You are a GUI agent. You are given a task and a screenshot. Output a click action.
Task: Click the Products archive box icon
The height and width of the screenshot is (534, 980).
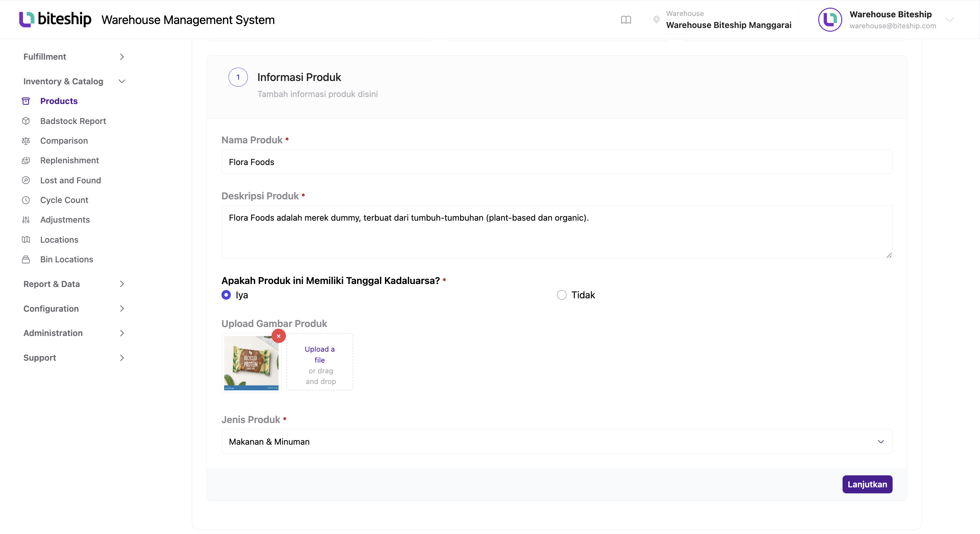click(x=26, y=101)
